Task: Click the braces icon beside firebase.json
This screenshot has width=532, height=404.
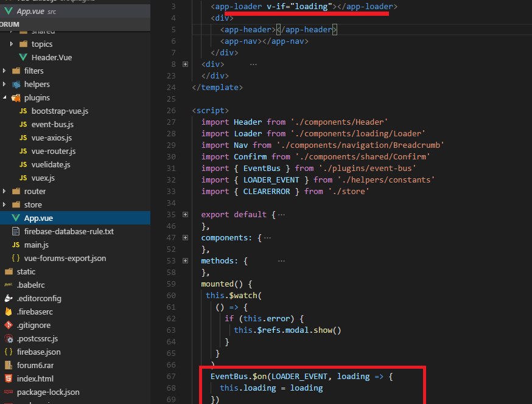Action: coord(9,352)
